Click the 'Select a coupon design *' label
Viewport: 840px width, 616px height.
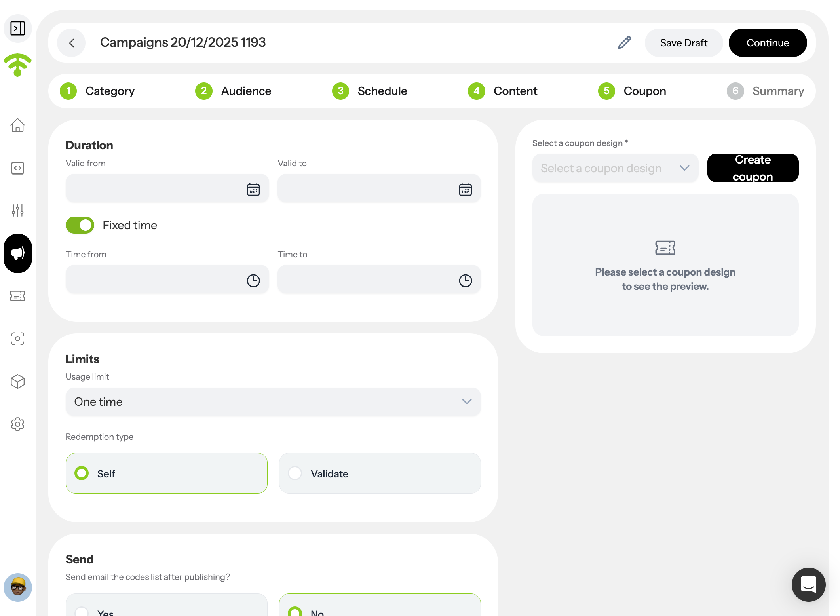tap(580, 143)
